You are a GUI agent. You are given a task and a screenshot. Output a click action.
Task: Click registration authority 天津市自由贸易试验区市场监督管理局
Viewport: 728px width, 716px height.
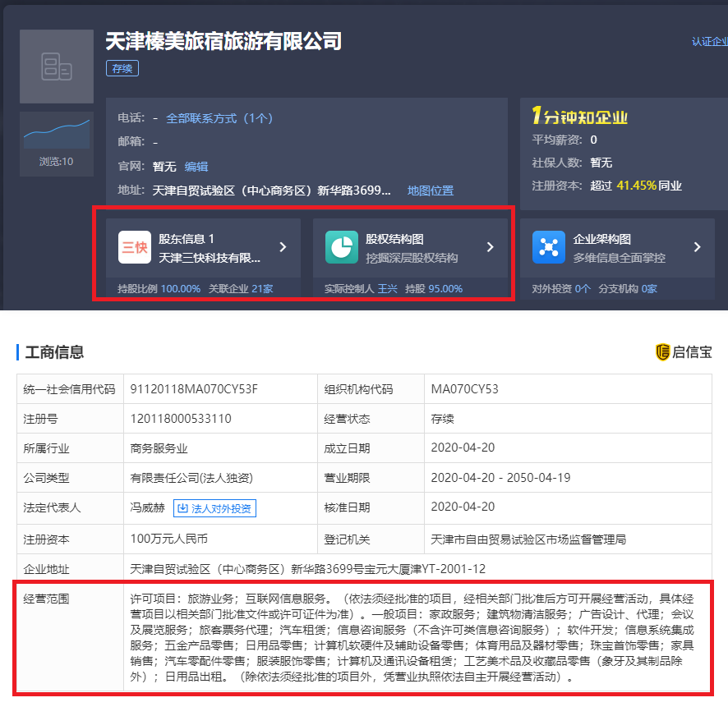(x=528, y=539)
